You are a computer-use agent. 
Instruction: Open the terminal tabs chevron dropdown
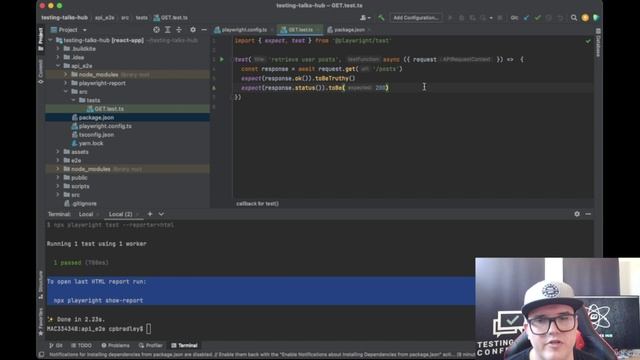(161, 214)
